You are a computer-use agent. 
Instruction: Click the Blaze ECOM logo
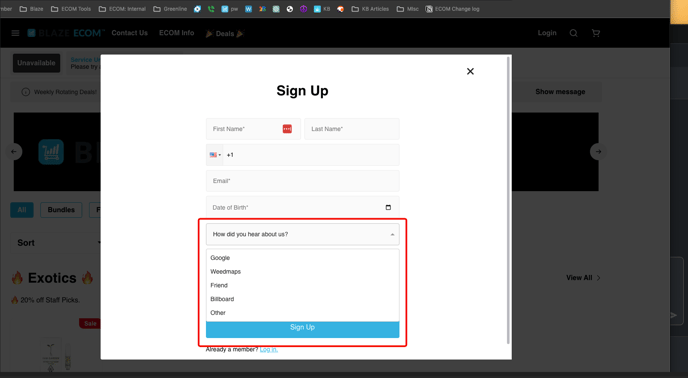click(66, 33)
